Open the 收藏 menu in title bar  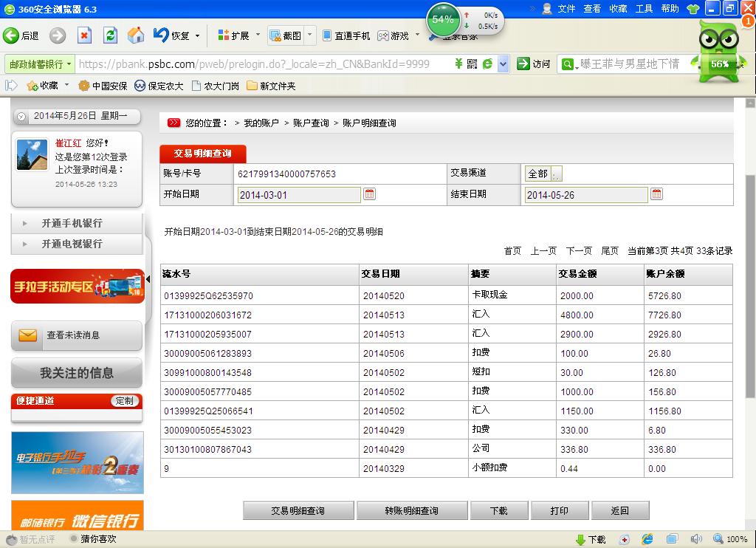(x=618, y=9)
